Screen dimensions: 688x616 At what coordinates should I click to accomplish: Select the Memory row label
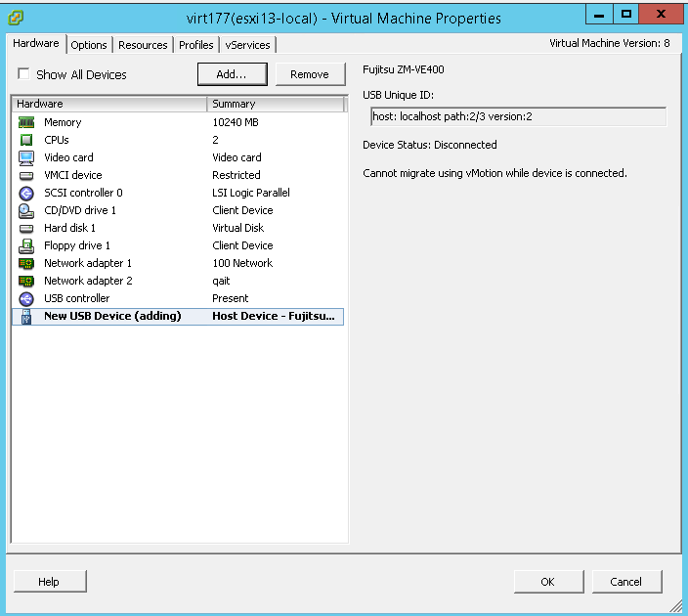point(63,122)
